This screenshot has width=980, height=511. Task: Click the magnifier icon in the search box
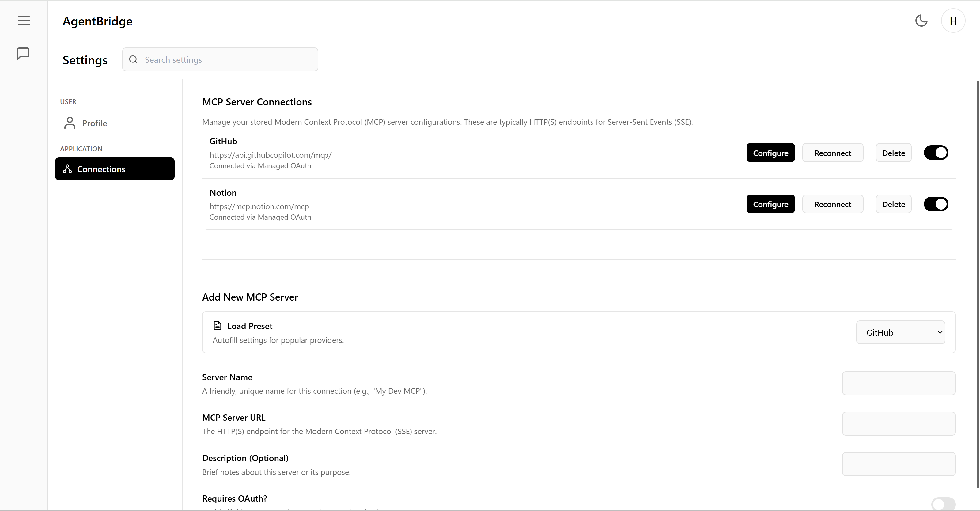coord(133,59)
